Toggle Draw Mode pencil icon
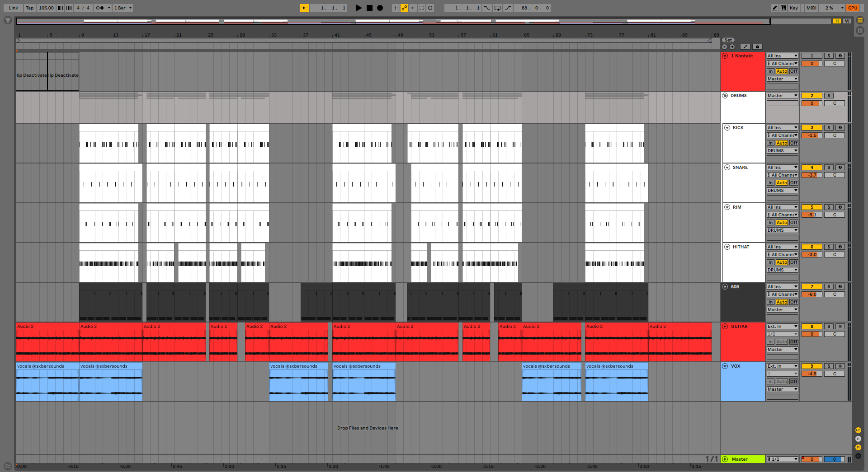Viewport: 868px width, 472px height. click(774, 8)
